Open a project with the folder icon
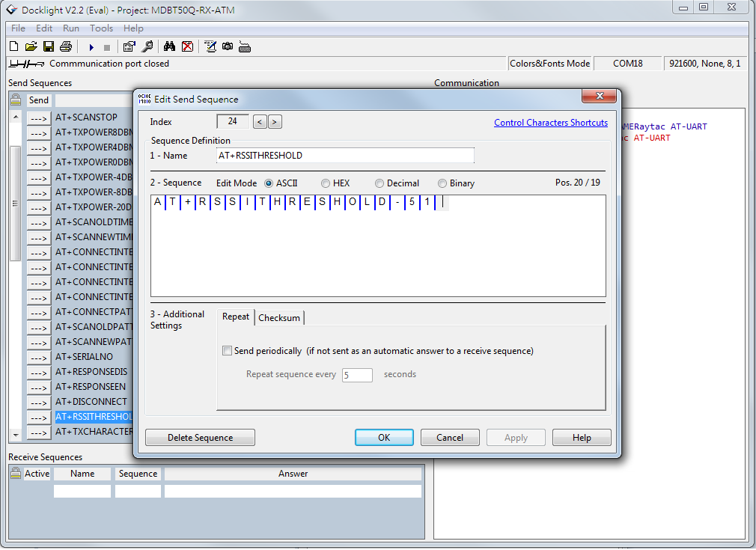756x550 pixels. [31, 46]
